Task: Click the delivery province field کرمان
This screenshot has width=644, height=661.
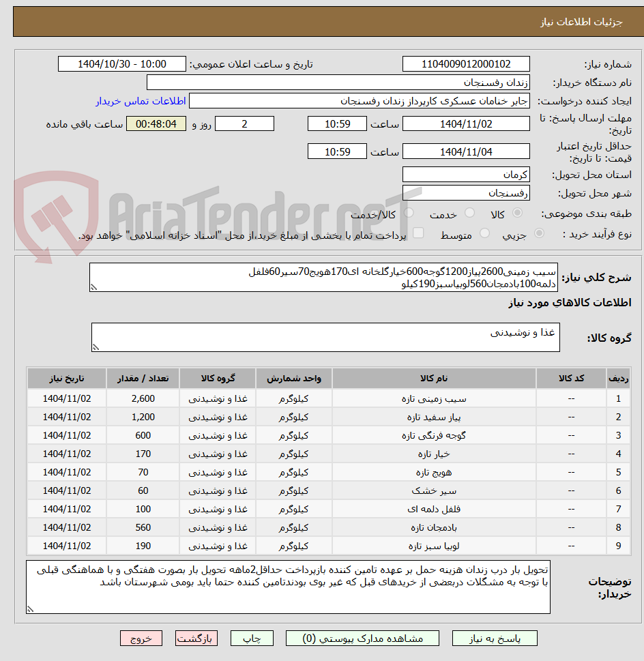Action: pyautogui.click(x=466, y=175)
